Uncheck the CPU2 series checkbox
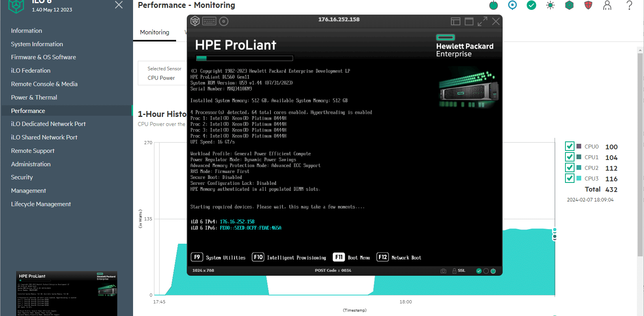This screenshot has height=316, width=644. pos(569,167)
